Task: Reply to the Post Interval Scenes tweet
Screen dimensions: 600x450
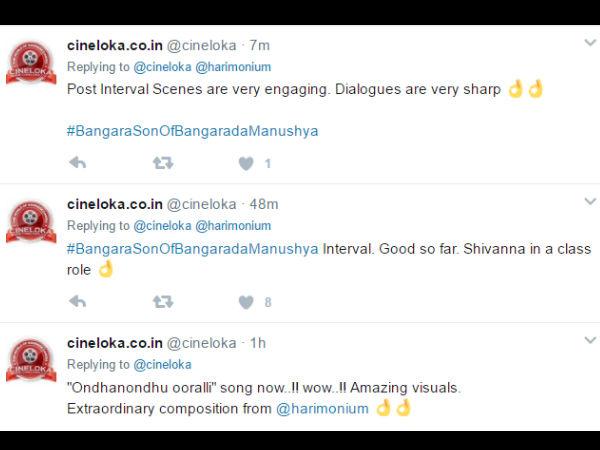Action: tap(78, 163)
